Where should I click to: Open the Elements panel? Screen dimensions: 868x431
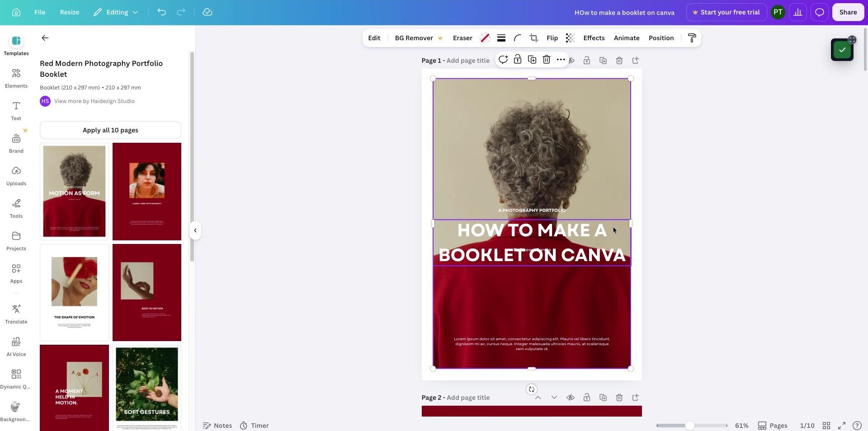(16, 78)
